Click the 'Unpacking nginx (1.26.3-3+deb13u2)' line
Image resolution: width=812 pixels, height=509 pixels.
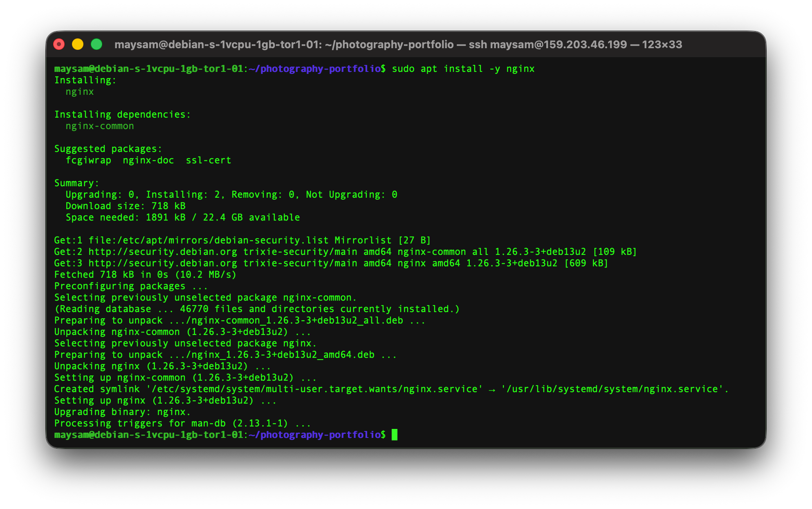pyautogui.click(x=163, y=366)
